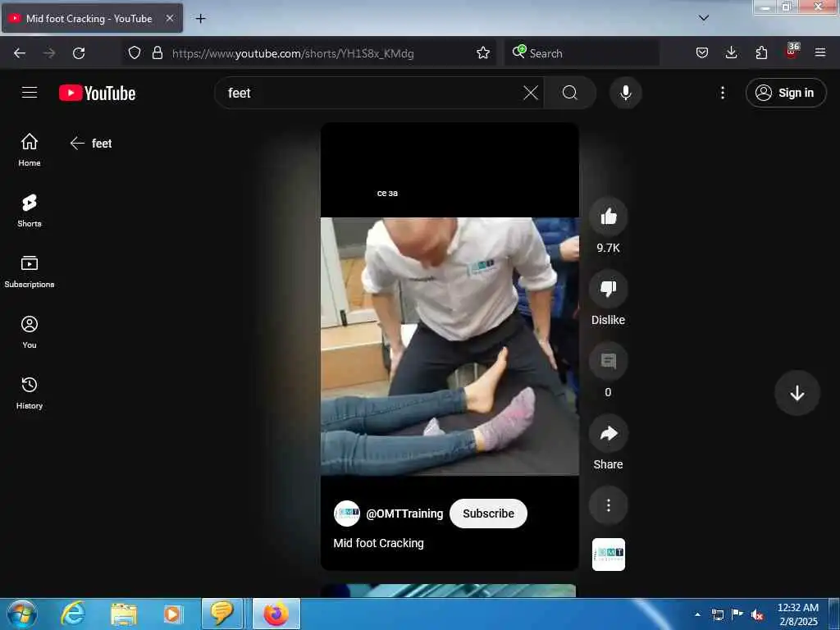Click the Mid foot Cracking title

pyautogui.click(x=378, y=543)
